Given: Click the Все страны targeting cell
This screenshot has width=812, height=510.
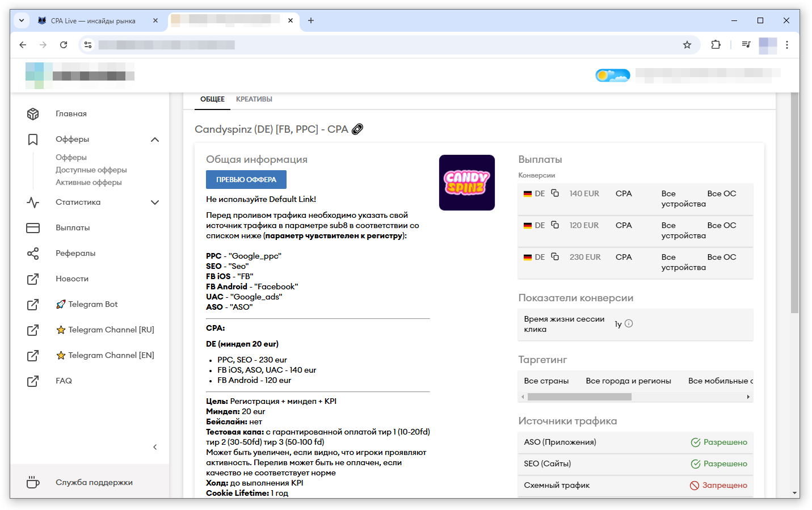Looking at the screenshot, I should pyautogui.click(x=546, y=381).
